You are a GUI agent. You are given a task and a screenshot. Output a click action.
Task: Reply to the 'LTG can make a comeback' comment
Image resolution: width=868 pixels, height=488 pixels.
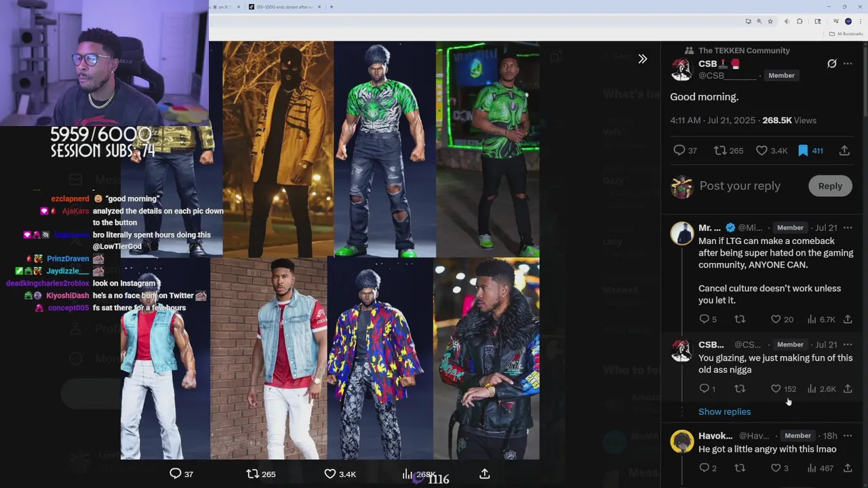[705, 319]
